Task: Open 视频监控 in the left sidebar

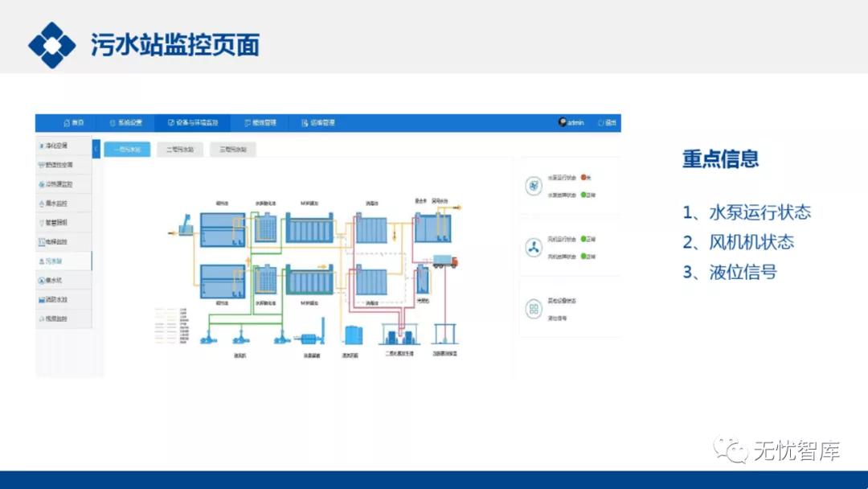Action: point(57,318)
